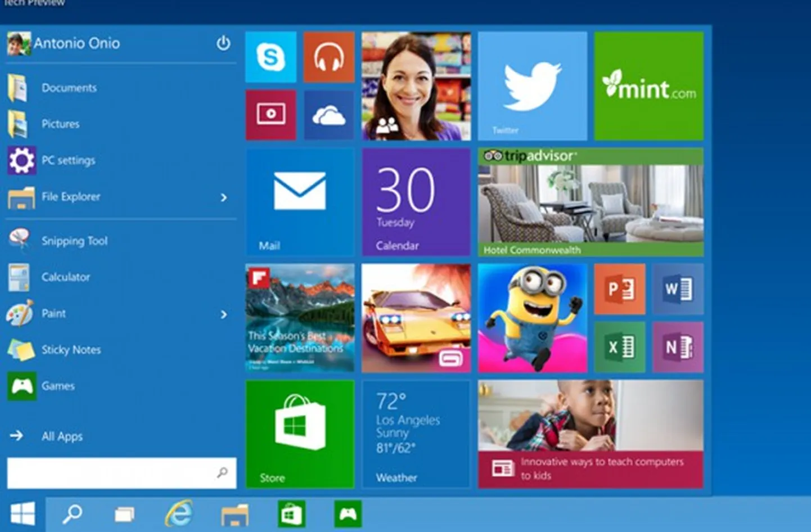The width and height of the screenshot is (811, 532).
Task: Launch Internet Explorer from taskbar
Action: (179, 513)
